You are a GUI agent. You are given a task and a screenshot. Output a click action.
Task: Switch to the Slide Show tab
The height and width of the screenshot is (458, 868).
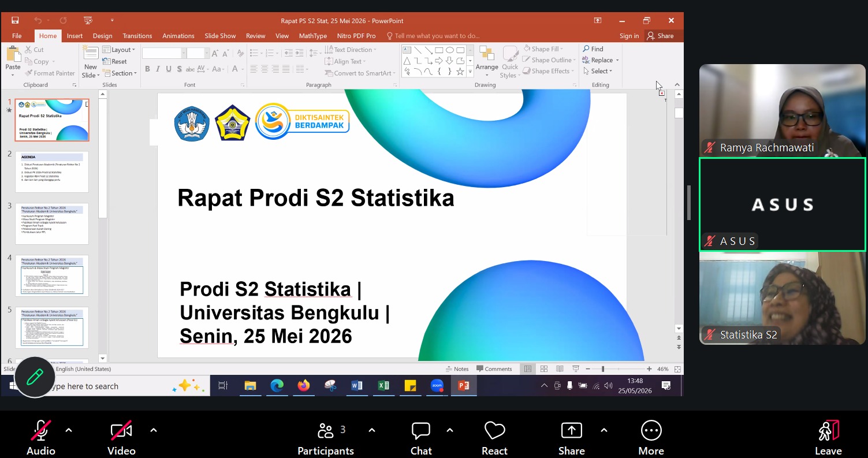coord(220,36)
